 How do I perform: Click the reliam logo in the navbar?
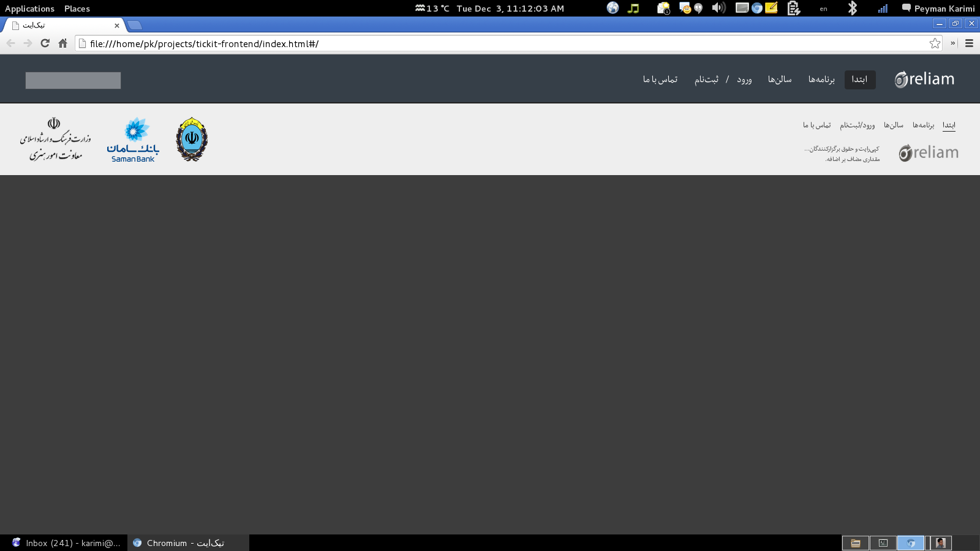point(924,79)
